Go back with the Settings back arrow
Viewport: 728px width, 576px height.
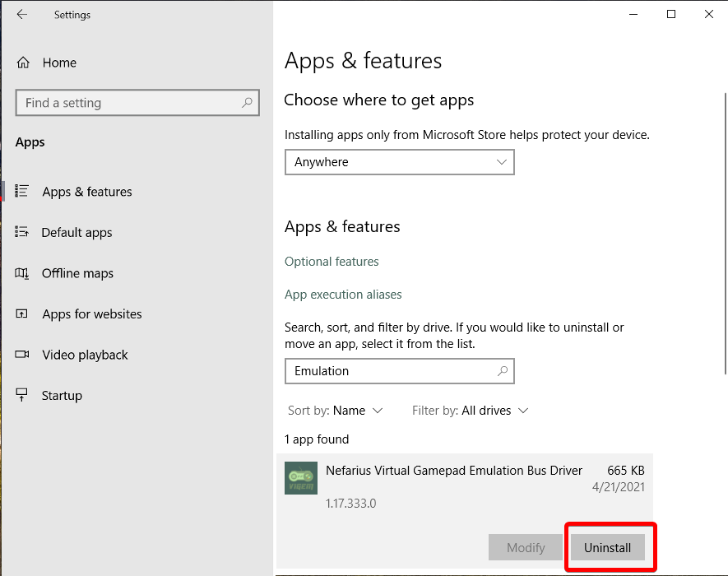[x=22, y=15]
